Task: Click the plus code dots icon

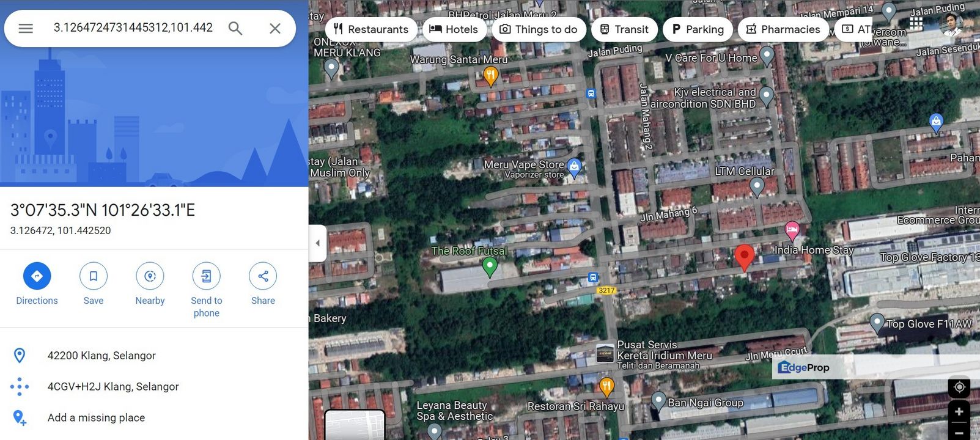Action: tap(20, 387)
